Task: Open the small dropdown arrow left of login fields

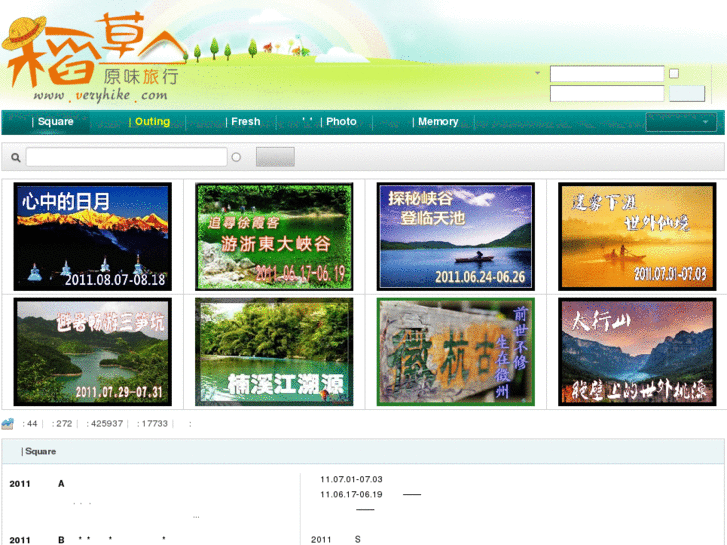Action: click(x=537, y=73)
